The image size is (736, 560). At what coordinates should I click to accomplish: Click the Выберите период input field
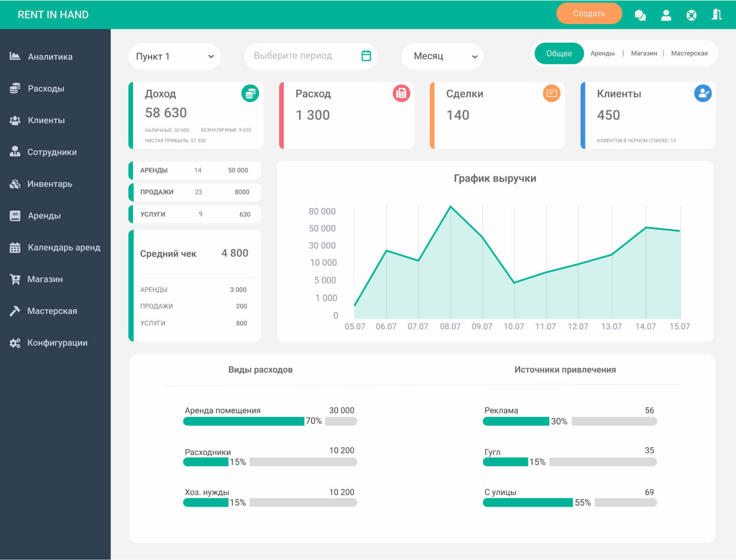pos(311,56)
